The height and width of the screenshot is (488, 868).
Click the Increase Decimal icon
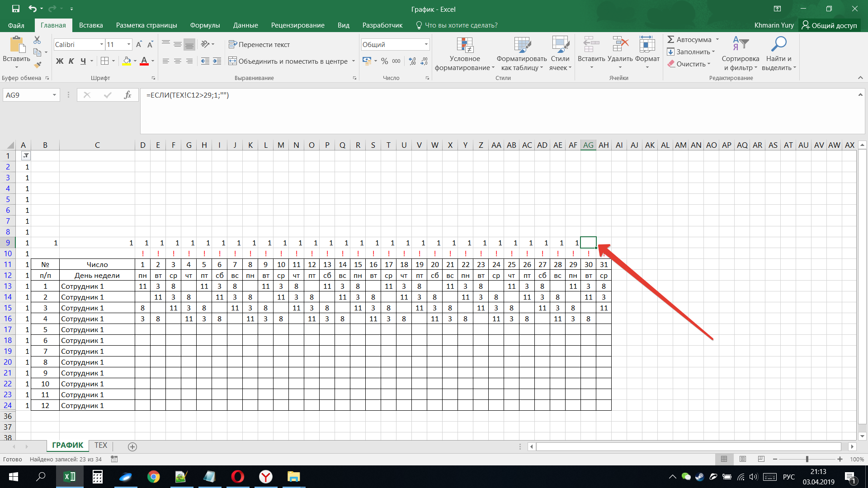[412, 61]
